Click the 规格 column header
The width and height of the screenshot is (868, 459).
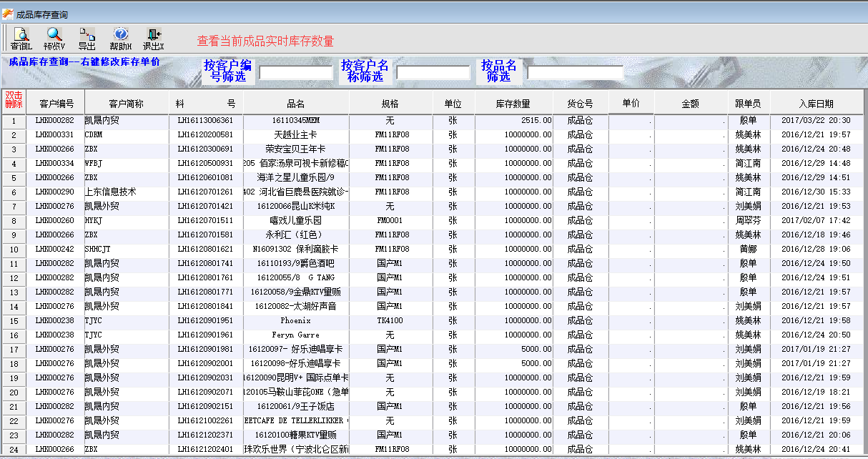[390, 104]
